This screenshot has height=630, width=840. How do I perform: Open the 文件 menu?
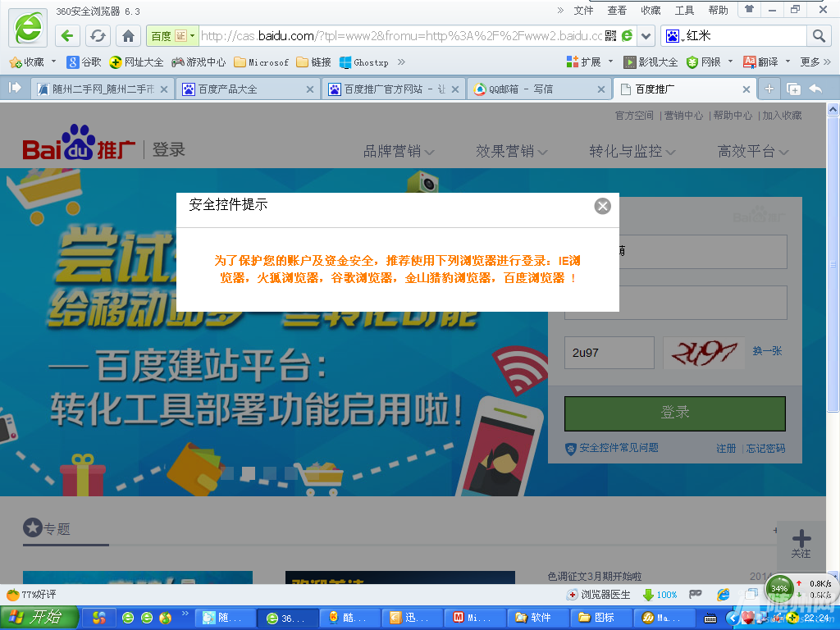583,10
